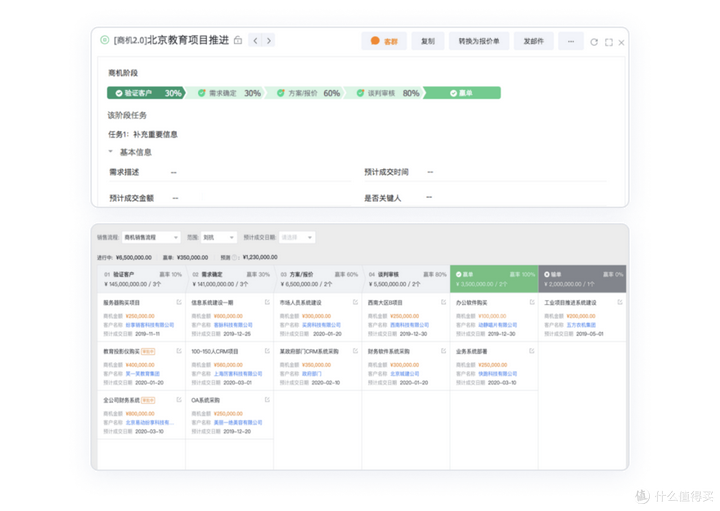Open customer link 西南科技有限公司
This screenshot has width=720, height=511.
point(410,325)
